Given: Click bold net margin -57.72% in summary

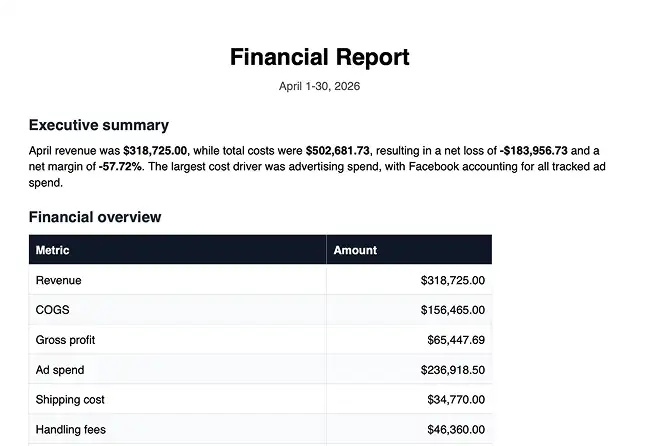Looking at the screenshot, I should [x=120, y=166].
